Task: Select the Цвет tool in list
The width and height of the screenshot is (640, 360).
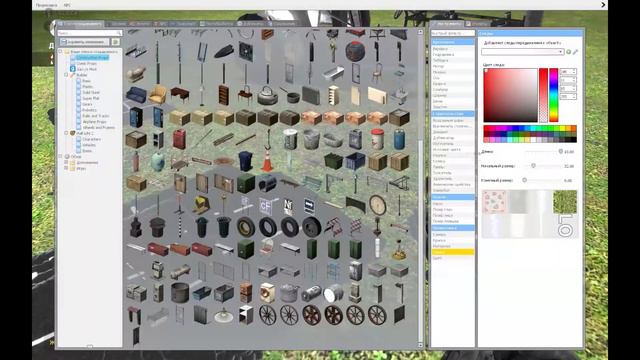Action: pos(453,258)
